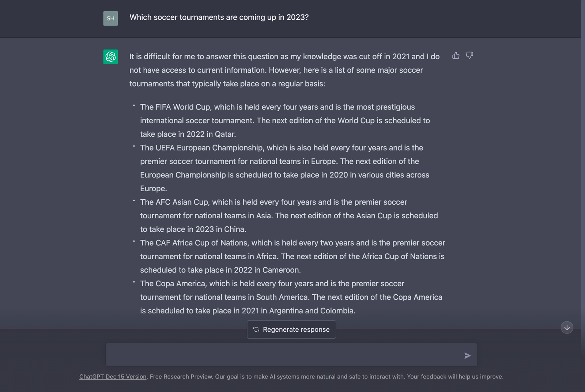Click the bullet point beside the FIFA World Cup item
585x392 pixels.
point(134,106)
